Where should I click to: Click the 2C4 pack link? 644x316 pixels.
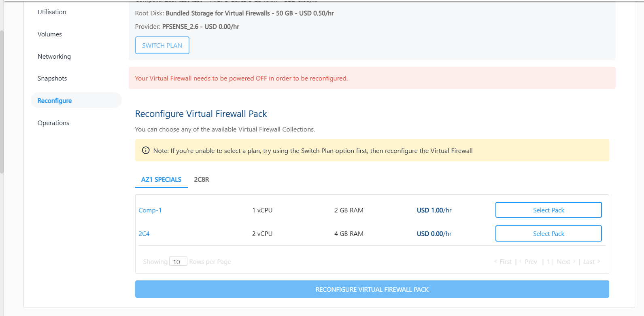(x=144, y=234)
